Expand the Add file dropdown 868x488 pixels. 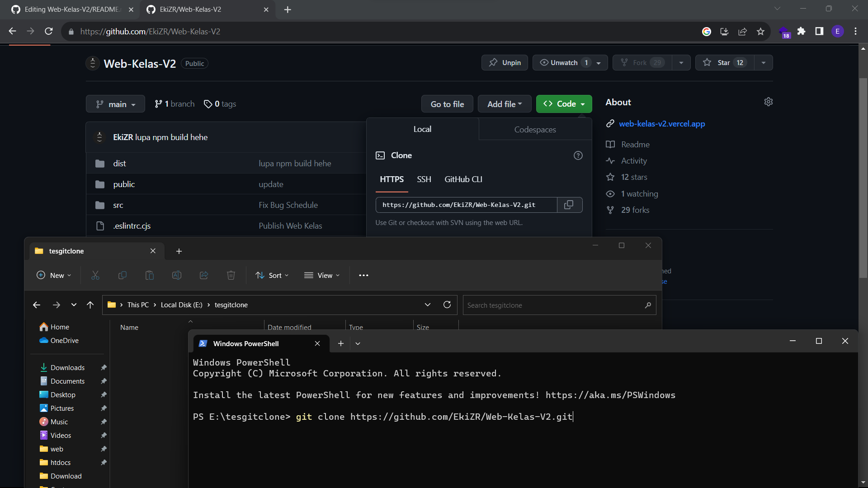click(x=504, y=103)
